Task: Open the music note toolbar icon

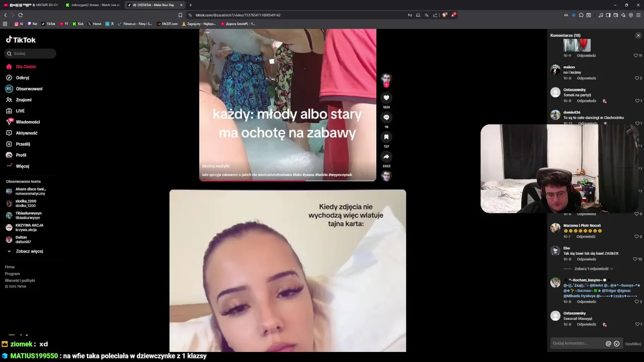Action: pyautogui.click(x=600, y=15)
